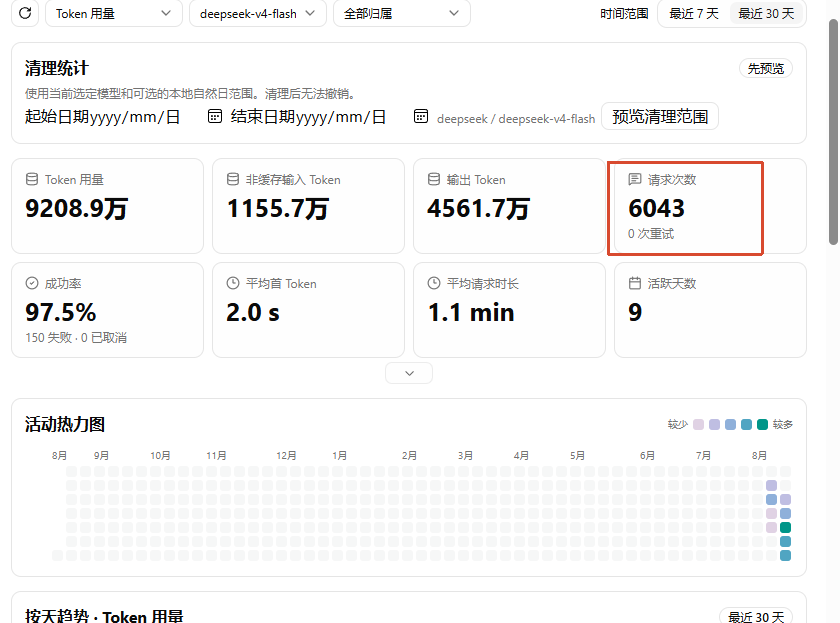Open the deepseek-v4-flash model dropdown

pyautogui.click(x=258, y=13)
